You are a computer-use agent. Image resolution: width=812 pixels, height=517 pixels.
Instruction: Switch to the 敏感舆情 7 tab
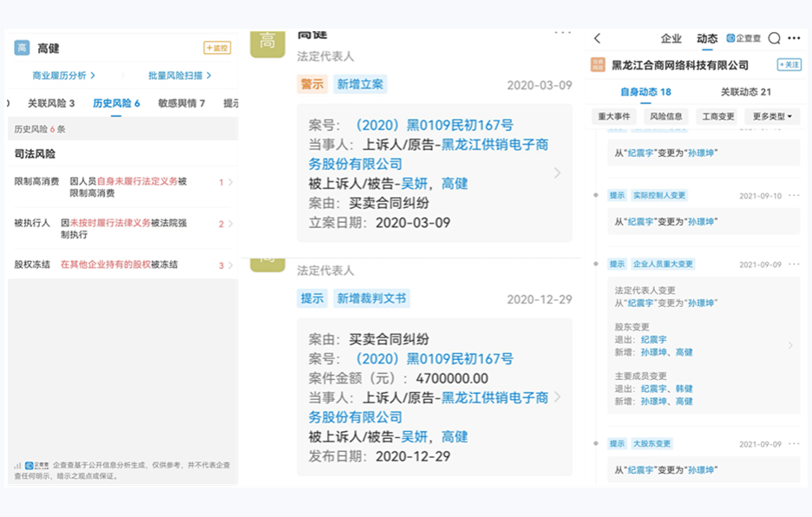pos(181,103)
